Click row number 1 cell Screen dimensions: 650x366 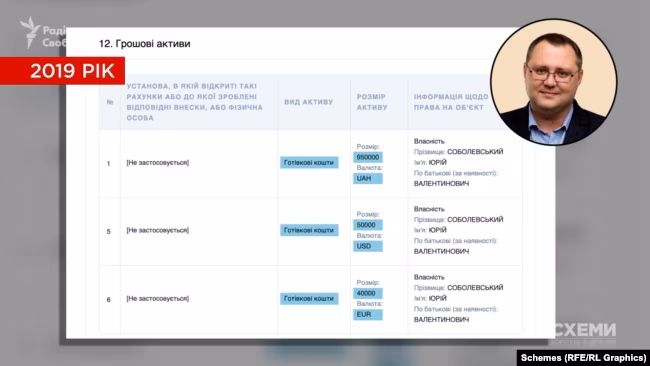[x=109, y=164]
